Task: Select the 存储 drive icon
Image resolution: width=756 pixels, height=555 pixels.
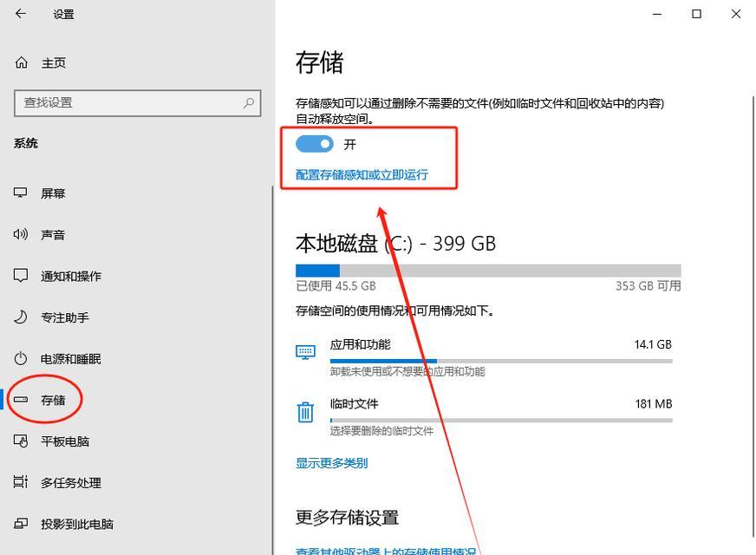Action: click(20, 400)
